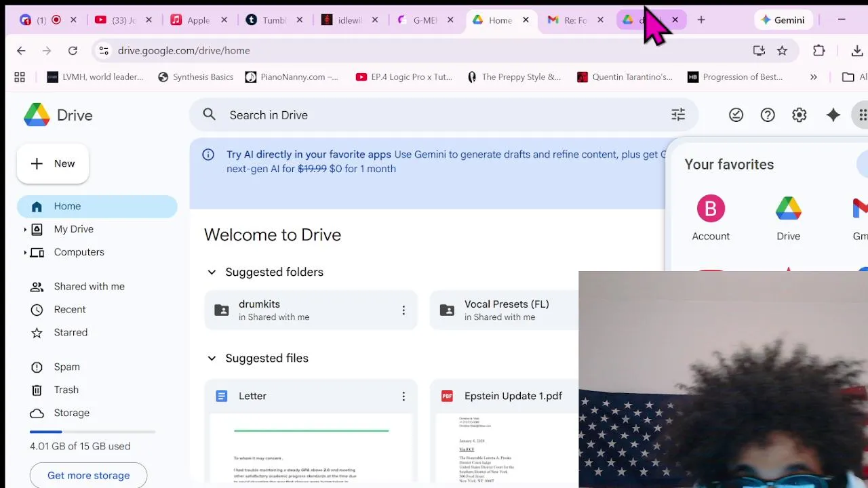Toggle the Google apps grid launcher
The height and width of the screenshot is (488, 868).
point(862,115)
